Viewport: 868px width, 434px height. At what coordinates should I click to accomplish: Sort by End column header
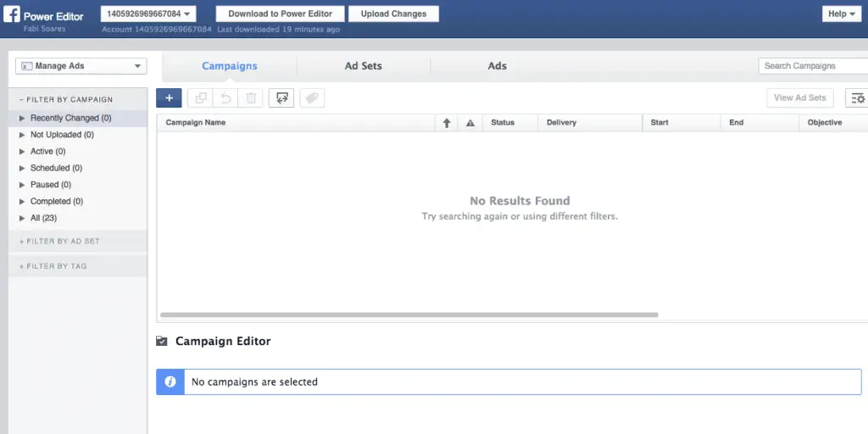pyautogui.click(x=759, y=123)
